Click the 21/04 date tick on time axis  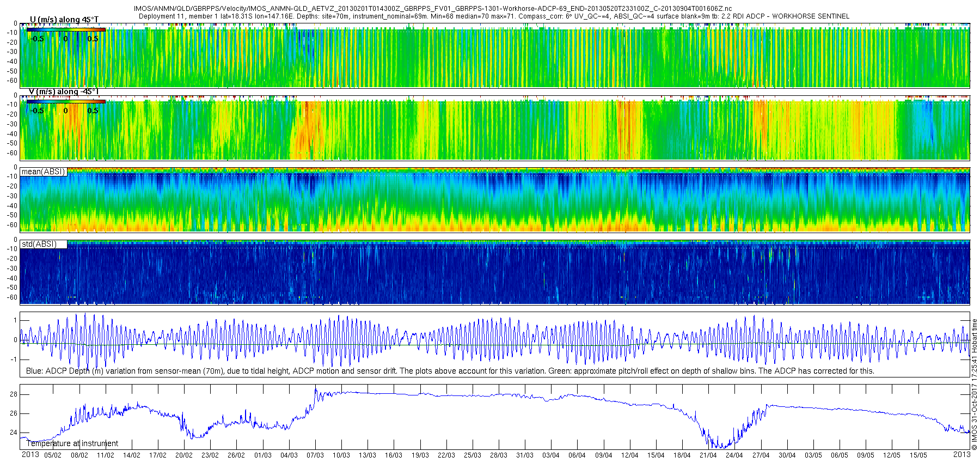point(708,455)
